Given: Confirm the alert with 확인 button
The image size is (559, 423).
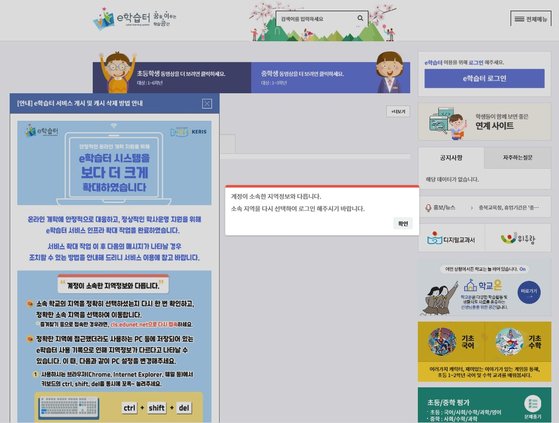Looking at the screenshot, I should tap(403, 224).
